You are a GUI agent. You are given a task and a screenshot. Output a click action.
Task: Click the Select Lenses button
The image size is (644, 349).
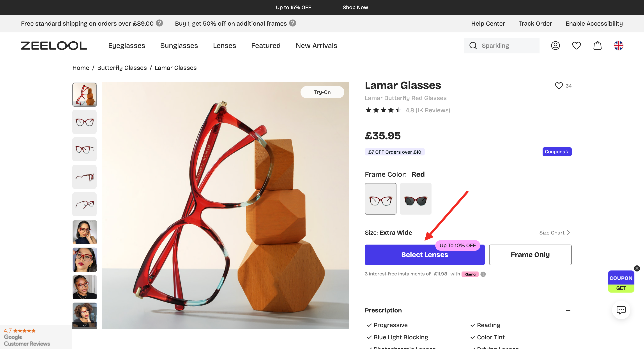(425, 255)
